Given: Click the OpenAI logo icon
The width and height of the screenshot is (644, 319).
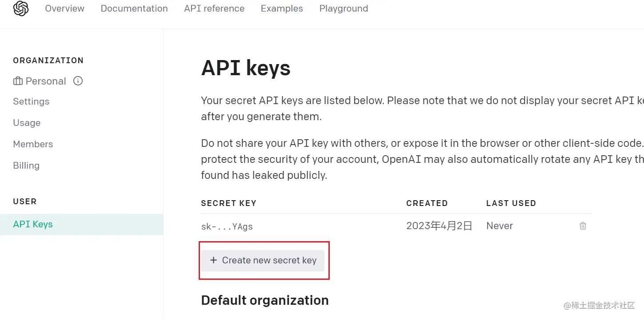Looking at the screenshot, I should pyautogui.click(x=21, y=8).
